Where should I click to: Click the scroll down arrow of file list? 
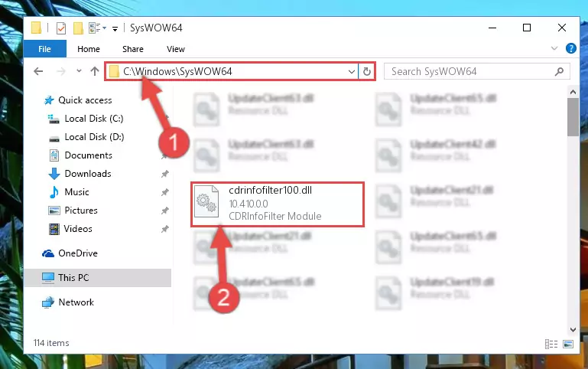click(573, 330)
